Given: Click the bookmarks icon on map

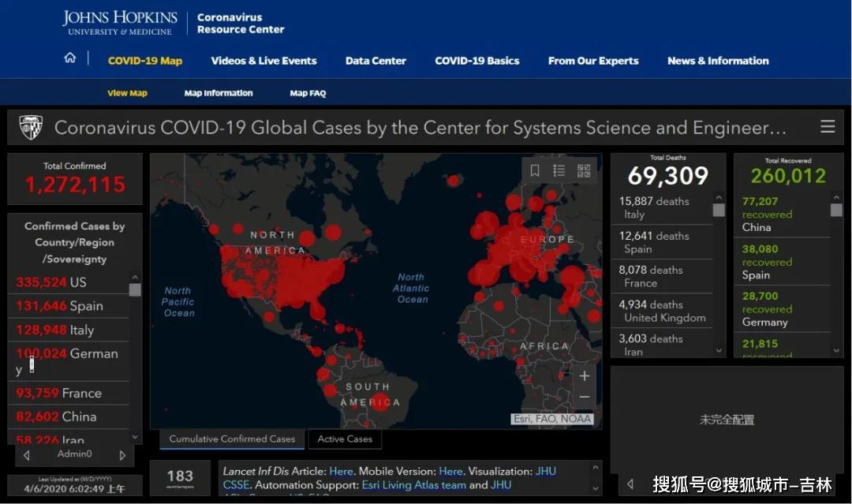Looking at the screenshot, I should click(x=535, y=170).
